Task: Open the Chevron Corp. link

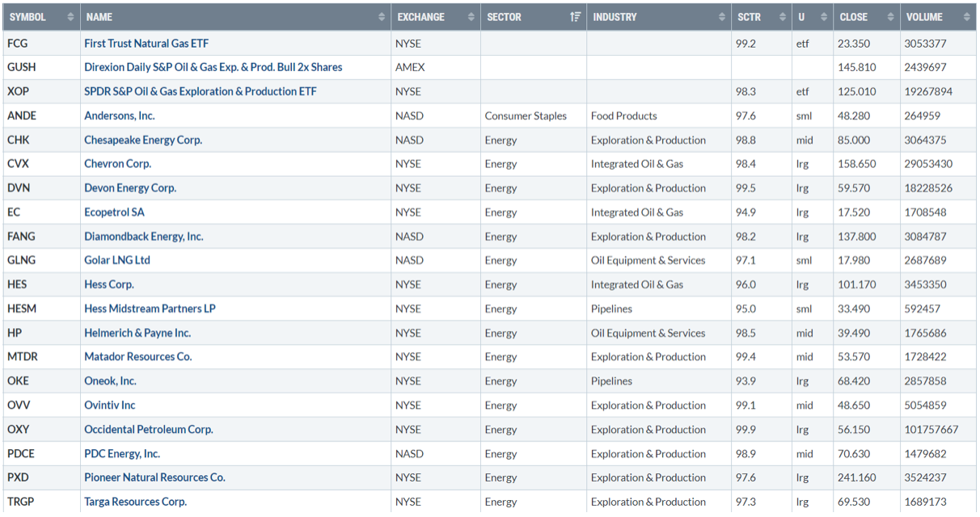Action: pyautogui.click(x=117, y=164)
